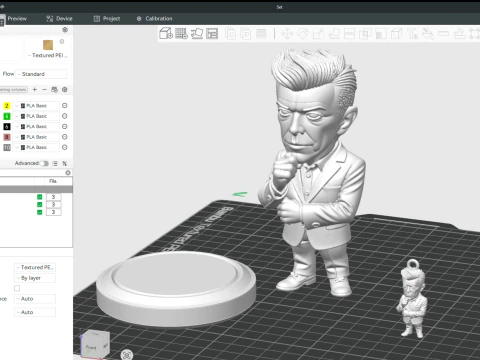Open filament 10 PLA Basic dropdown
The image size is (480, 360).
point(36,147)
